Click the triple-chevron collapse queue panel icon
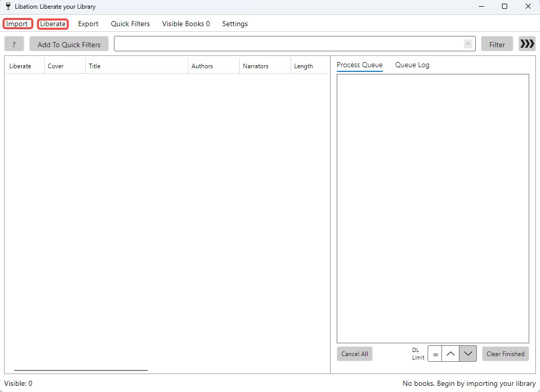 coord(527,44)
